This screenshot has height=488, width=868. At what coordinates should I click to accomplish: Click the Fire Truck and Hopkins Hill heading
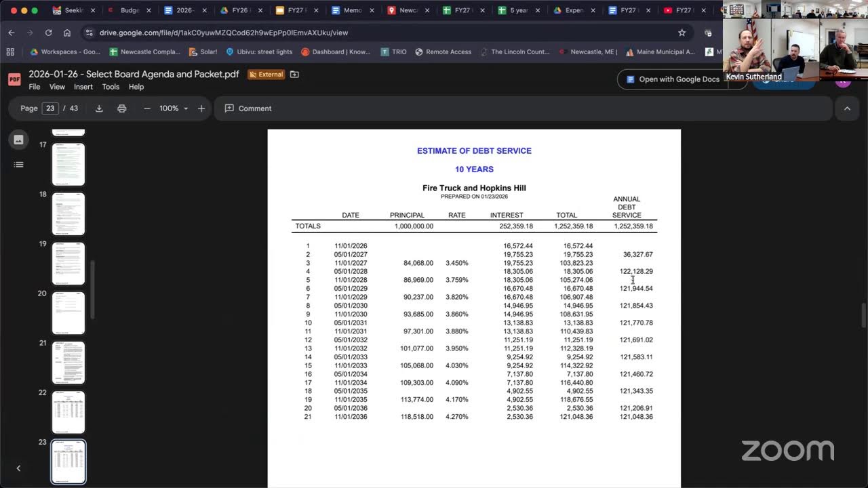pos(474,188)
